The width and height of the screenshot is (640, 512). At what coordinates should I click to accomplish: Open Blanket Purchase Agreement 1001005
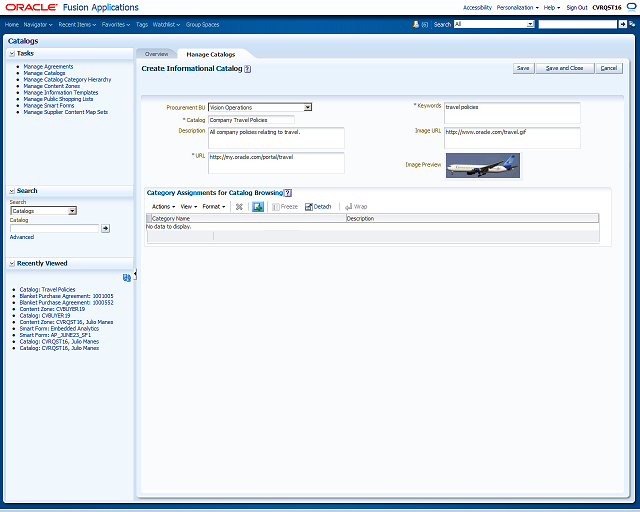(67, 296)
